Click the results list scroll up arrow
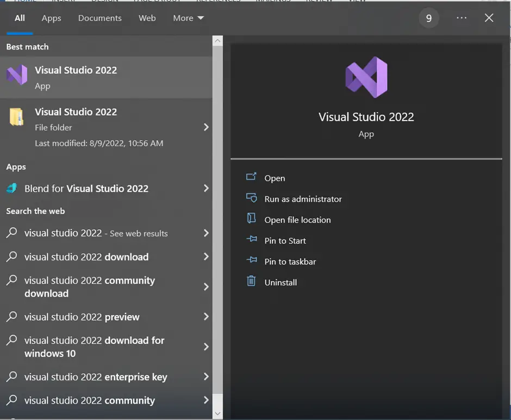 (x=217, y=41)
